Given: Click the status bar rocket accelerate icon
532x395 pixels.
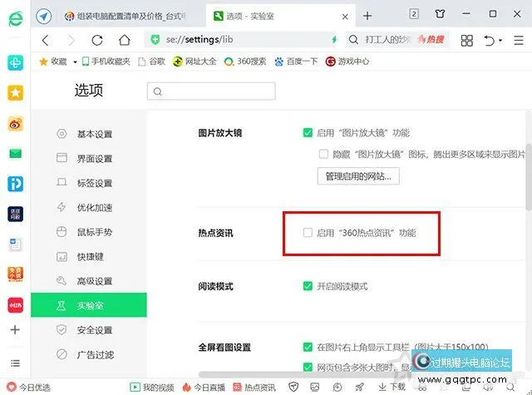Looking at the screenshot, I should pos(360,387).
